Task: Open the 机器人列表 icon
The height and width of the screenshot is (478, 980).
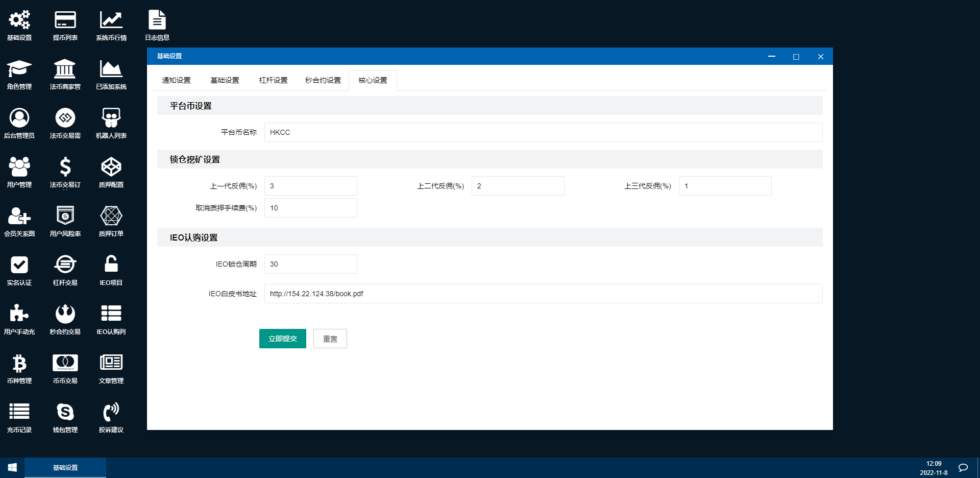Action: [x=111, y=118]
